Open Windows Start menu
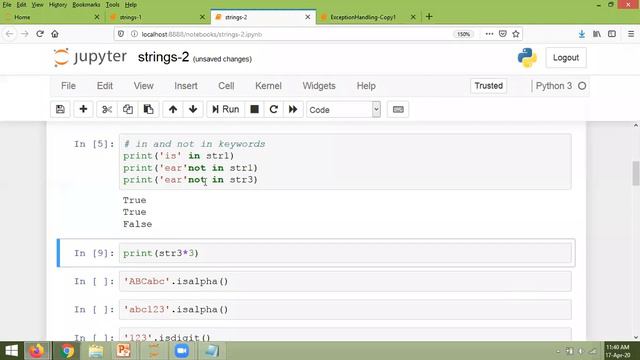The width and height of the screenshot is (640, 360). pos(11,351)
